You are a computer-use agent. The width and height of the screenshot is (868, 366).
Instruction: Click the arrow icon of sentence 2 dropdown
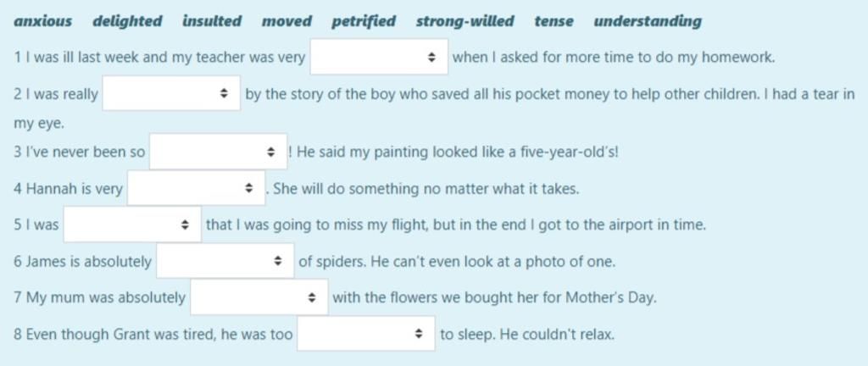224,93
